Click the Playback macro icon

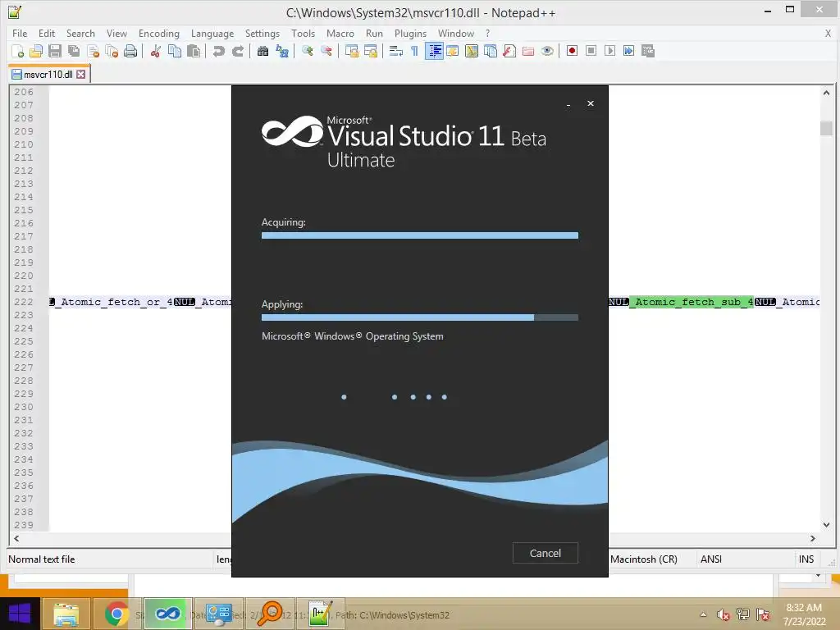pos(609,51)
